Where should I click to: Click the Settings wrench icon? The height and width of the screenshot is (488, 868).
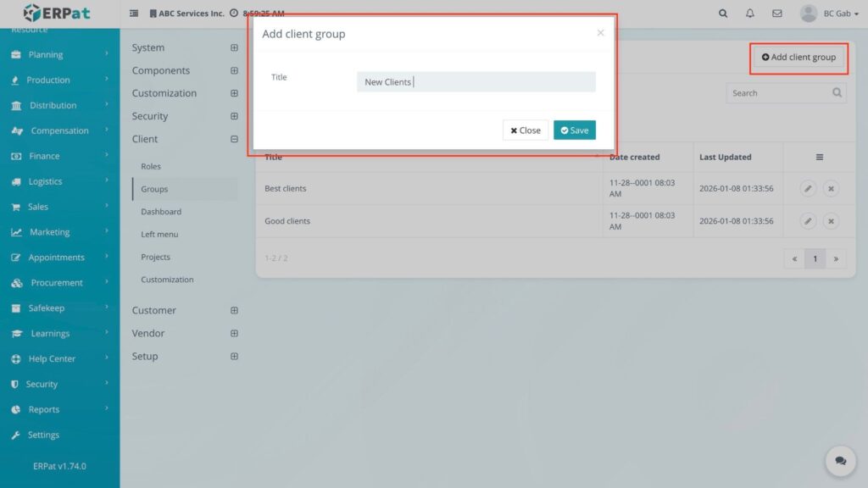click(15, 435)
